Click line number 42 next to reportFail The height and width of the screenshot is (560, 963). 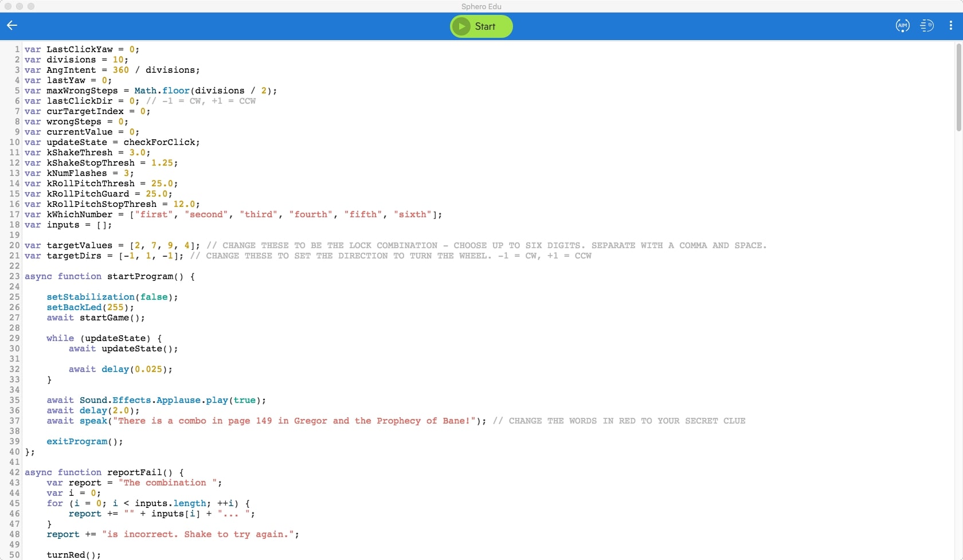14,472
